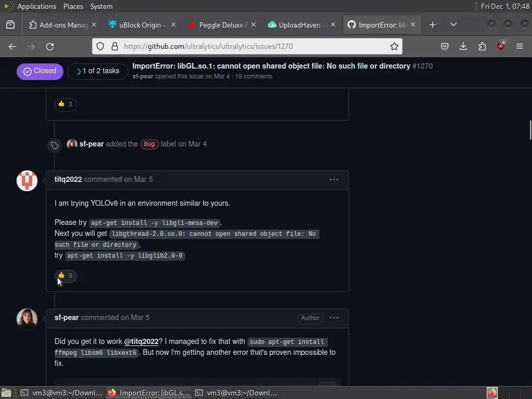This screenshot has height=399, width=532.
Task: Close the UploadHaven tab
Action: pos(333,25)
